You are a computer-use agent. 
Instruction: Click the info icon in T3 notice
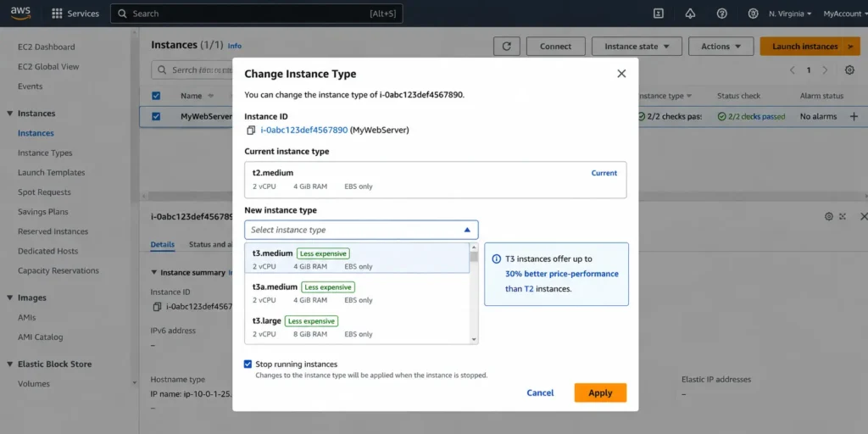coord(497,259)
